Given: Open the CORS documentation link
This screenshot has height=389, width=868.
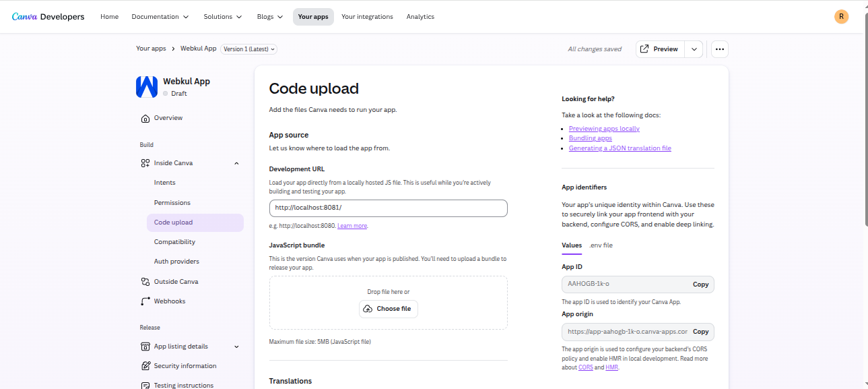Looking at the screenshot, I should 586,367.
